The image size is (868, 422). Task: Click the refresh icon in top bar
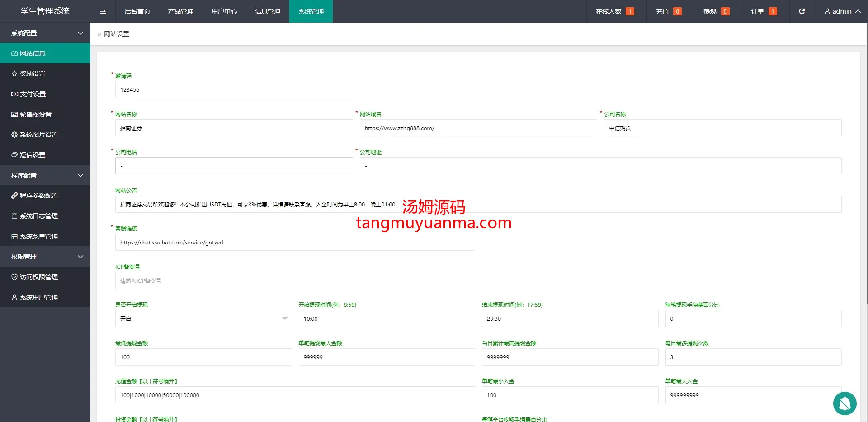pyautogui.click(x=802, y=11)
